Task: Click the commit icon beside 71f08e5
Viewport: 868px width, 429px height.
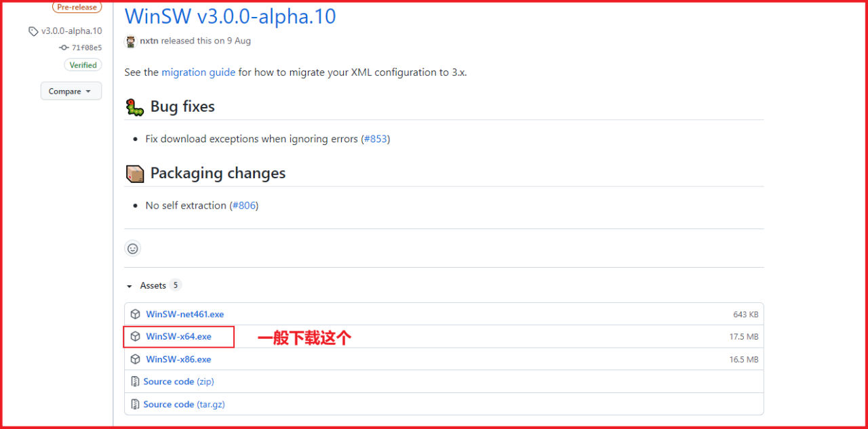Action: pyautogui.click(x=64, y=47)
